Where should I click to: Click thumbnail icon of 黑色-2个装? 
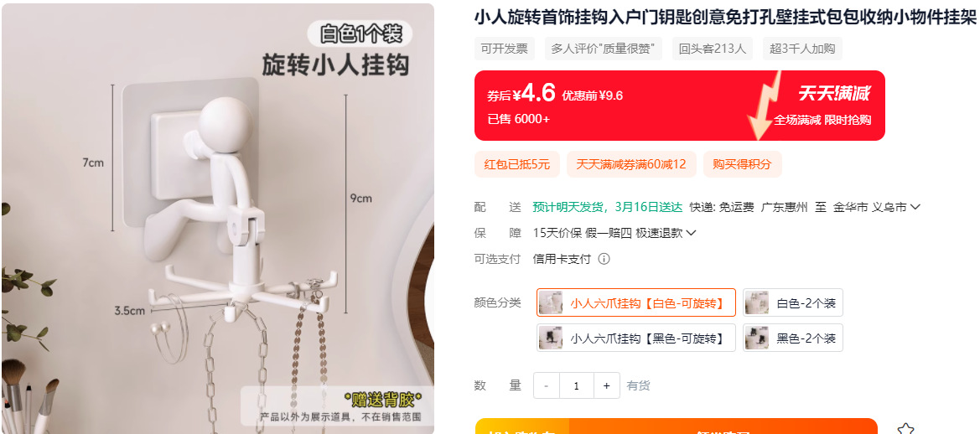[x=756, y=338]
